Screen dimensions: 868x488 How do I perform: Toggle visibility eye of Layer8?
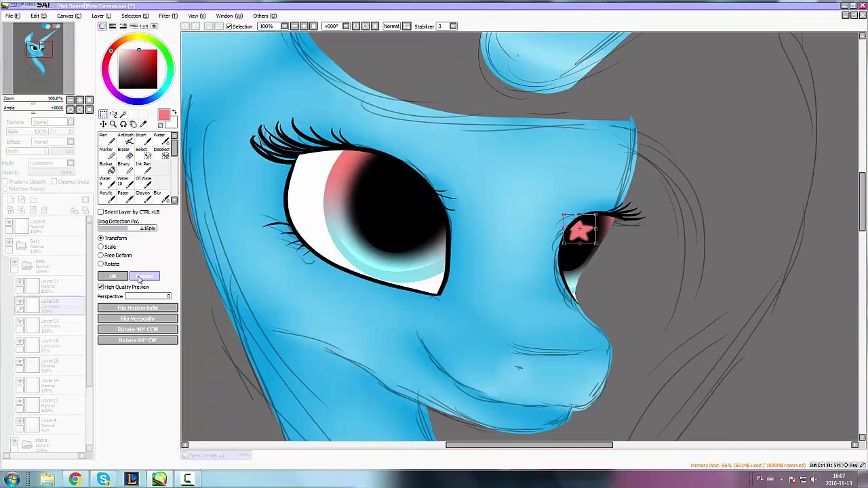[x=9, y=222]
